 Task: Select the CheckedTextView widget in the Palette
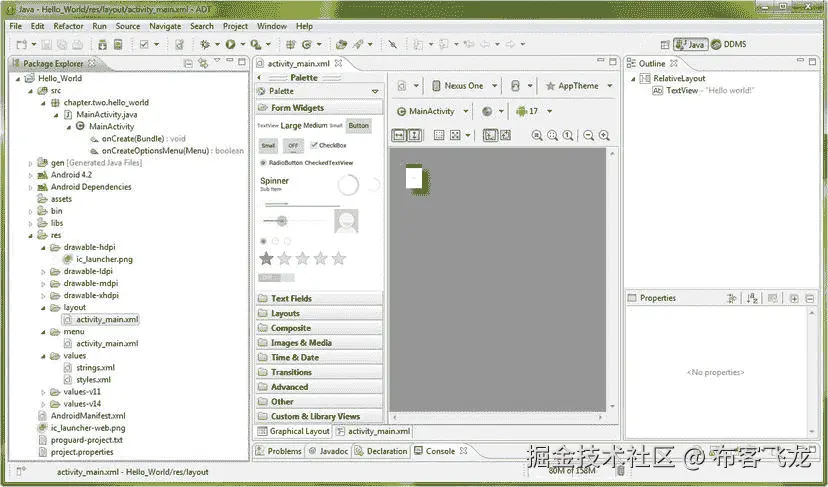[x=329, y=163]
